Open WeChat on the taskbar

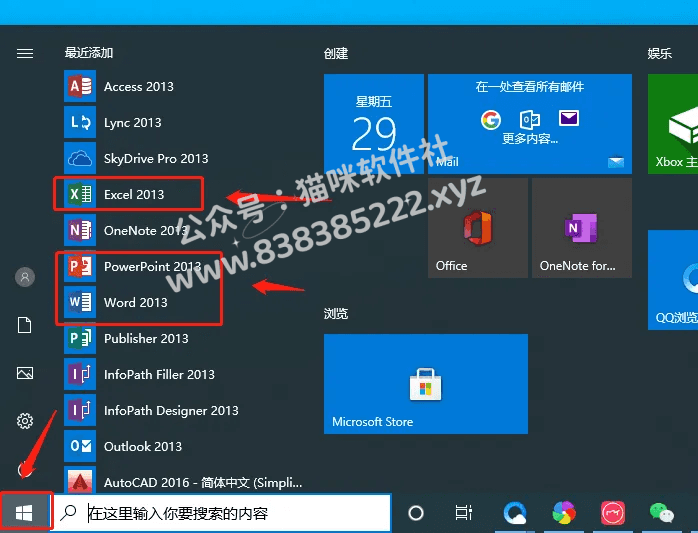click(661, 513)
